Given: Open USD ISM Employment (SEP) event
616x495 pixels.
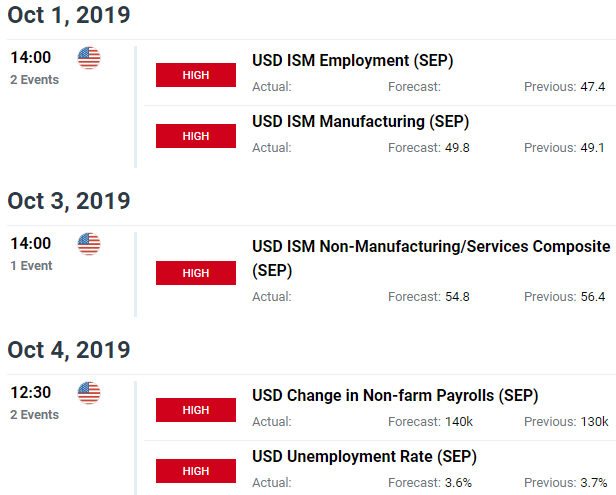Looking at the screenshot, I should point(352,61).
